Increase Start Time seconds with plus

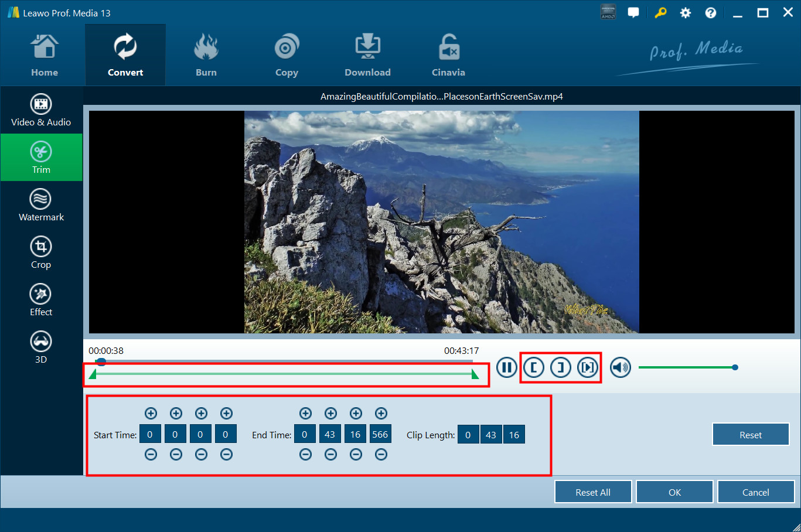pos(201,414)
